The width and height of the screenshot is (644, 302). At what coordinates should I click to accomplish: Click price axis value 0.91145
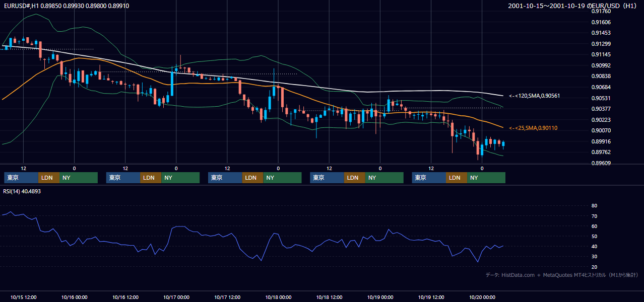point(601,54)
